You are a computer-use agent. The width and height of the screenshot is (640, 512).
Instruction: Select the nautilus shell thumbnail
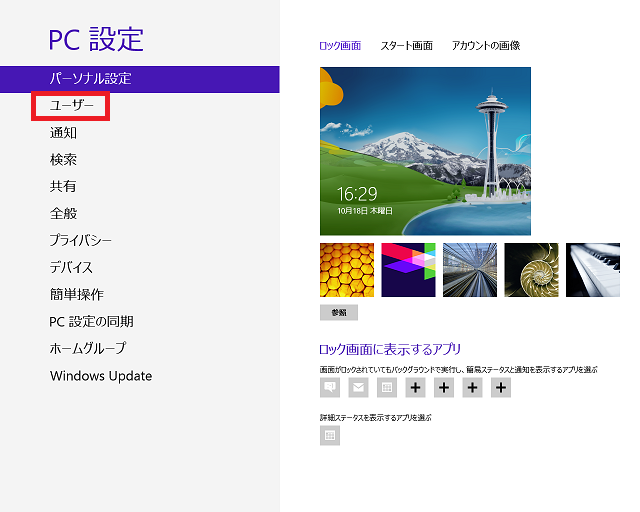531,270
